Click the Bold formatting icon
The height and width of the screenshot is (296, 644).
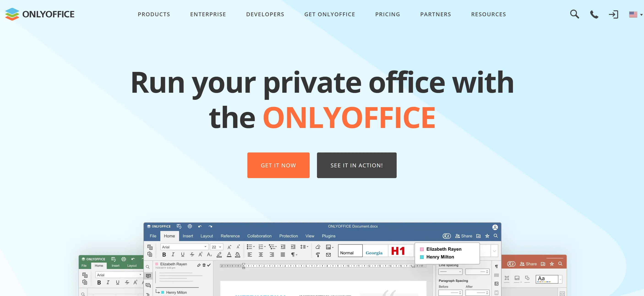pos(164,255)
